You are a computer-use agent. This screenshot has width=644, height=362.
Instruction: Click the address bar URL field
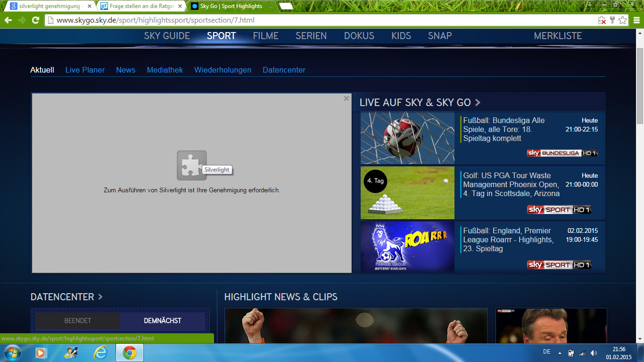click(x=321, y=20)
